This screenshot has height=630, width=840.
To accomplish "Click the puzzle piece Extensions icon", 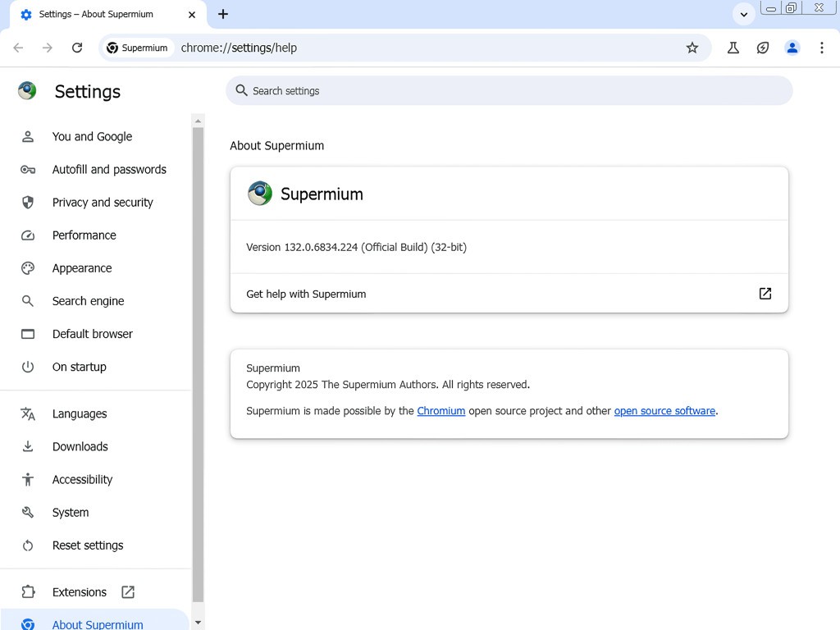I will tap(28, 592).
